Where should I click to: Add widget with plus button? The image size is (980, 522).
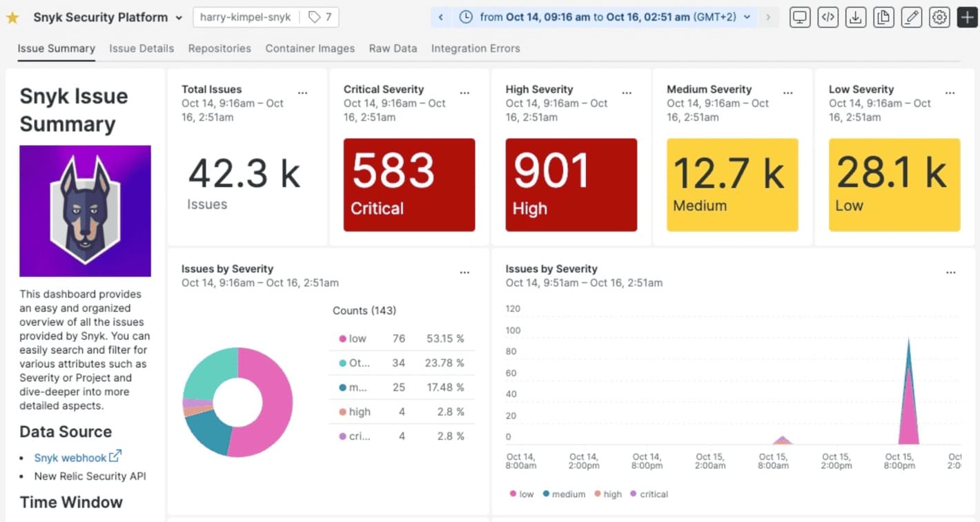[968, 17]
